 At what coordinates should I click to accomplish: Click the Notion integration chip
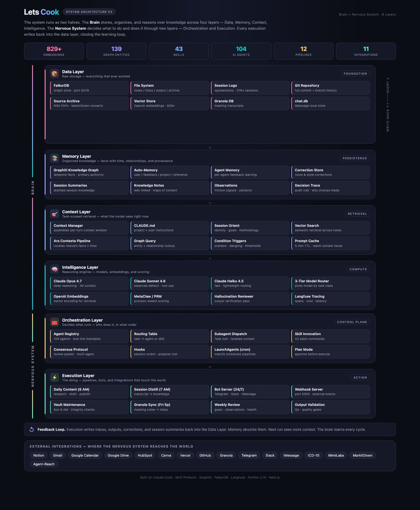tap(39, 455)
